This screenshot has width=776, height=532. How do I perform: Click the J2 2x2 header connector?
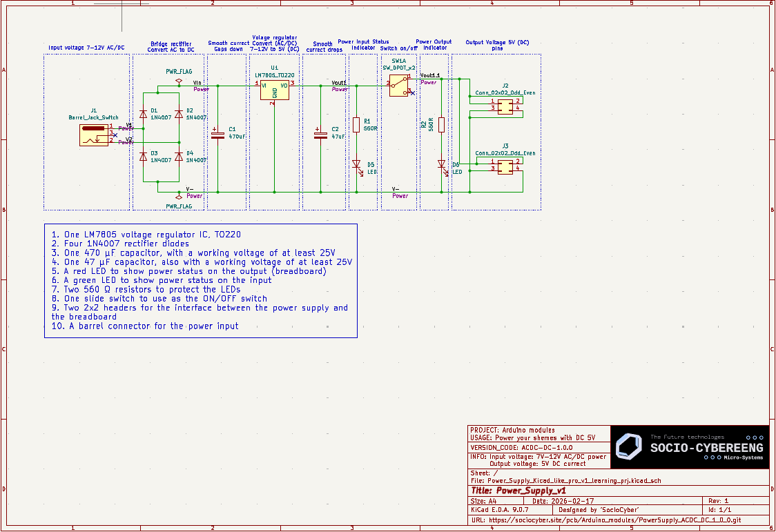click(505, 105)
